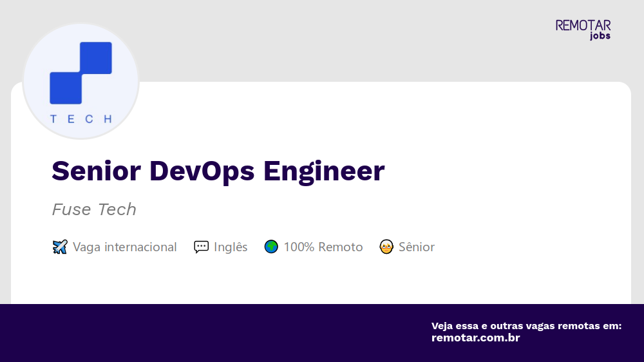Click the speech bubble icon beside Inglês
644x362 pixels.
tap(201, 247)
